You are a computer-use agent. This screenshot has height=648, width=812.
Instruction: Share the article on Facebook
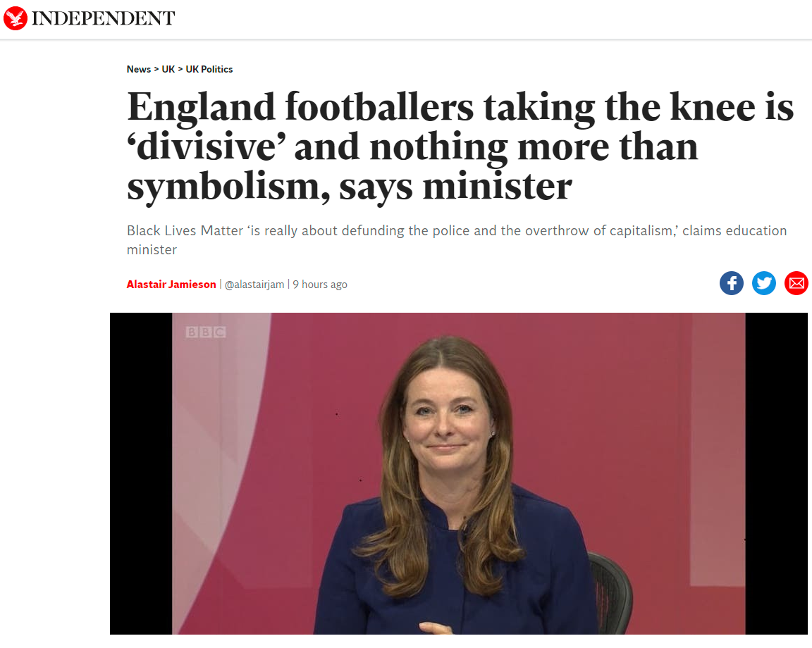[x=731, y=283]
